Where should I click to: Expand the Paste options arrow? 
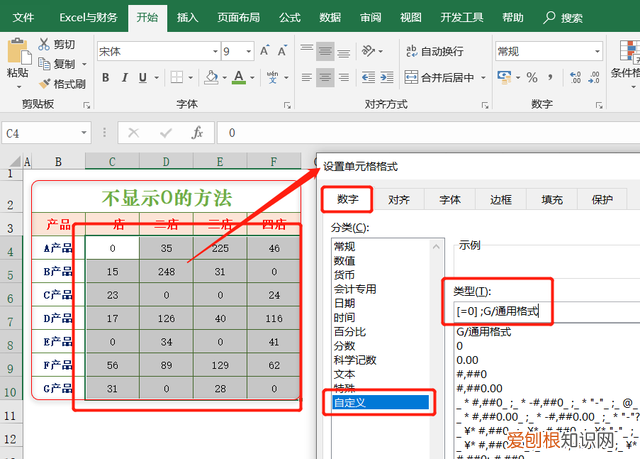[19, 87]
